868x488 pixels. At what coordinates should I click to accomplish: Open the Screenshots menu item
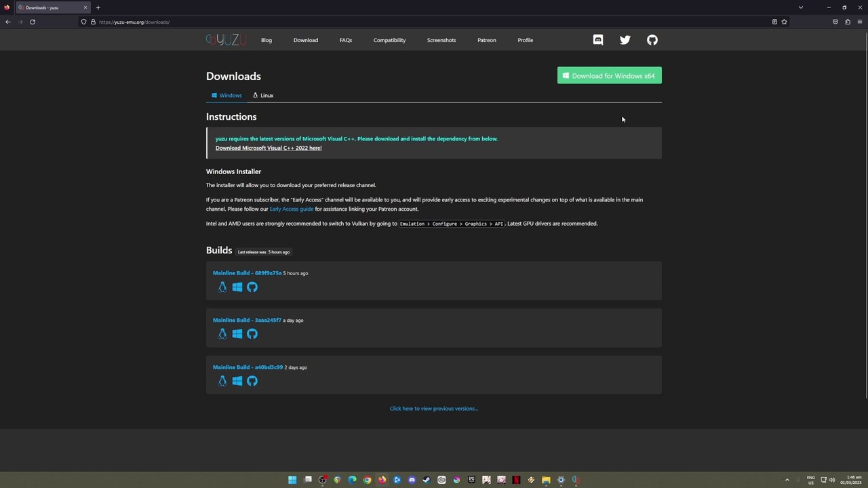click(441, 40)
